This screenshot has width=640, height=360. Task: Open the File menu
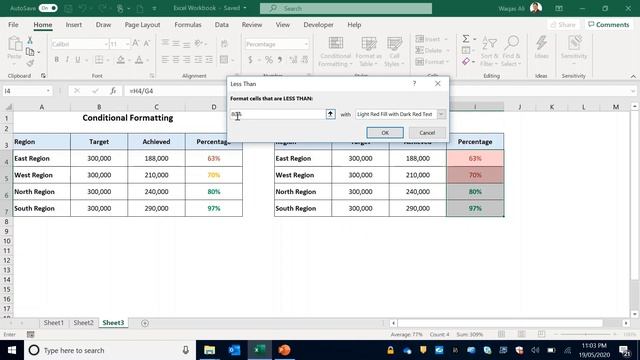(x=13, y=25)
